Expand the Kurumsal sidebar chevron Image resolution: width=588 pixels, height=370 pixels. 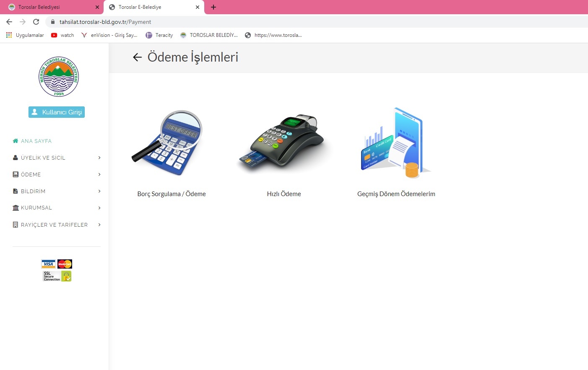[99, 208]
